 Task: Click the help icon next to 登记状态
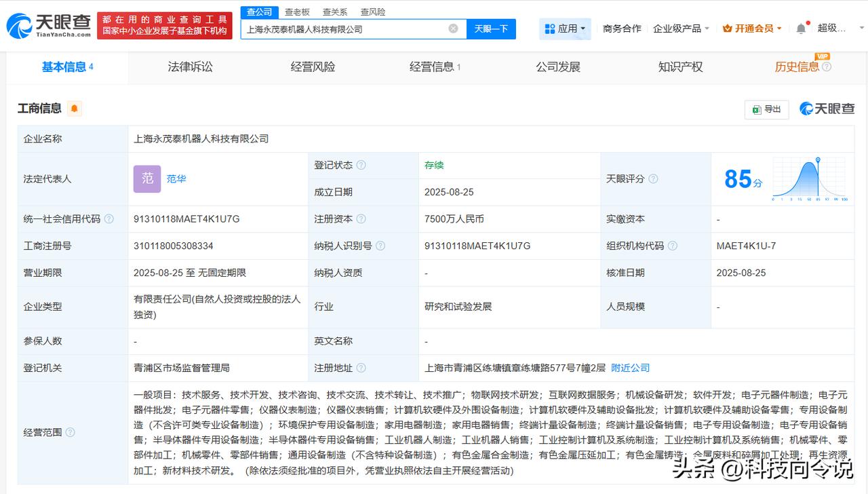(361, 165)
